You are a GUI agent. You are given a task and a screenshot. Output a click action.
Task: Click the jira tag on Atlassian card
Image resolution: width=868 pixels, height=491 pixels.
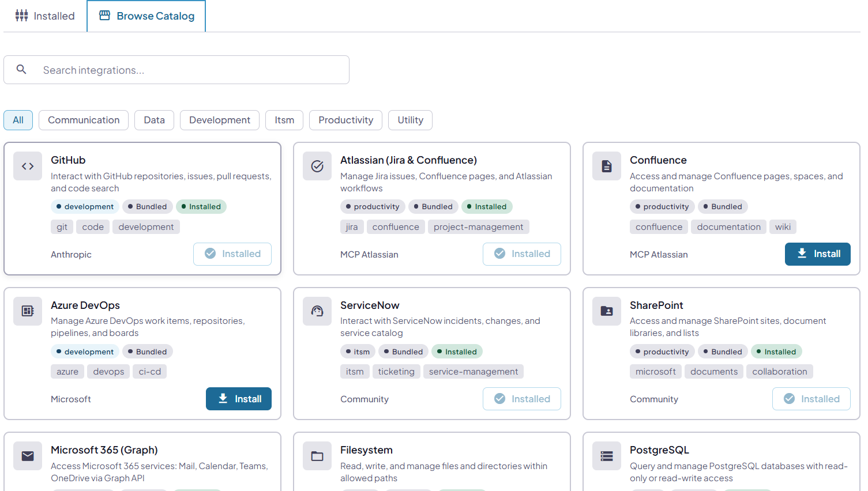[x=352, y=226]
